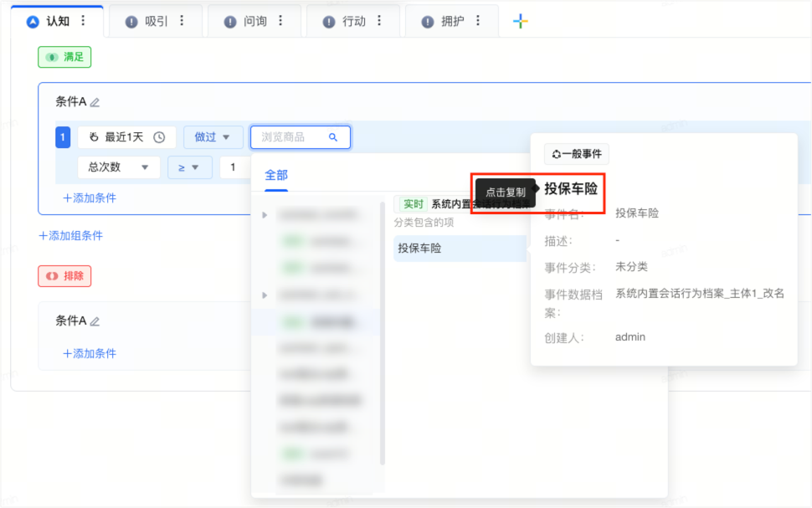Click the clock icon in the 最近1天 field
This screenshot has width=812, height=508.
[x=159, y=137]
